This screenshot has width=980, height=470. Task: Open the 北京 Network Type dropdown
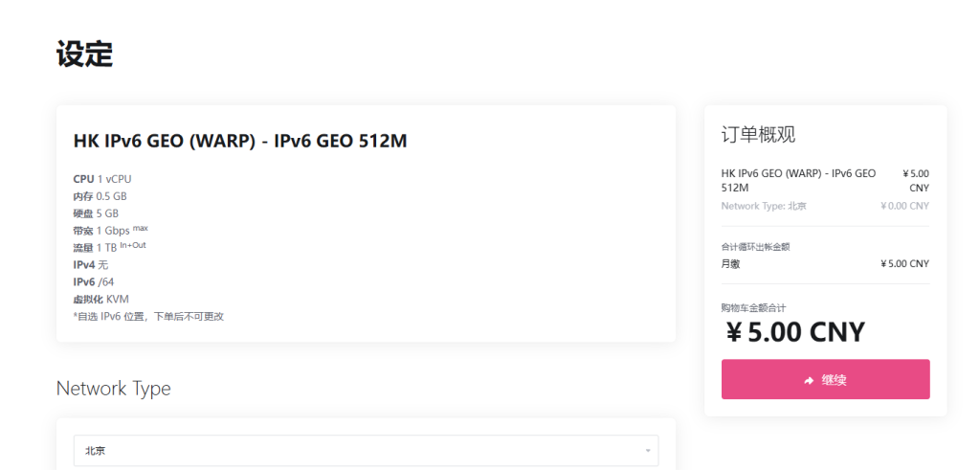[366, 450]
